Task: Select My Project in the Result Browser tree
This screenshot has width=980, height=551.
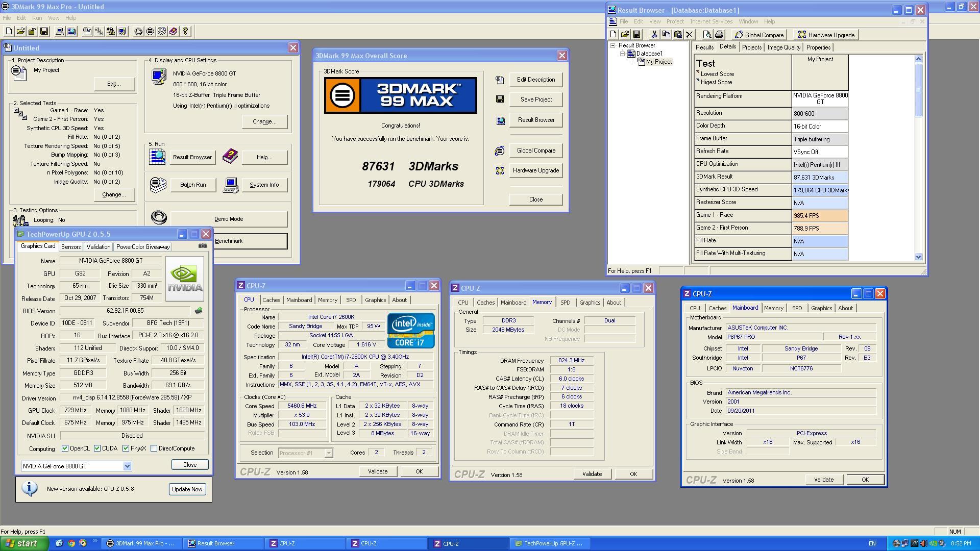Action: point(658,62)
